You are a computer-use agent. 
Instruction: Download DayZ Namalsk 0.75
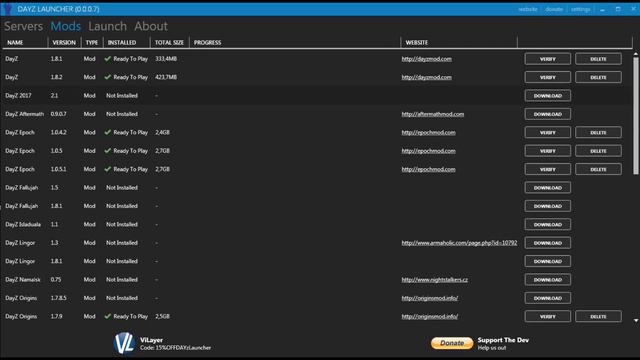coord(548,280)
